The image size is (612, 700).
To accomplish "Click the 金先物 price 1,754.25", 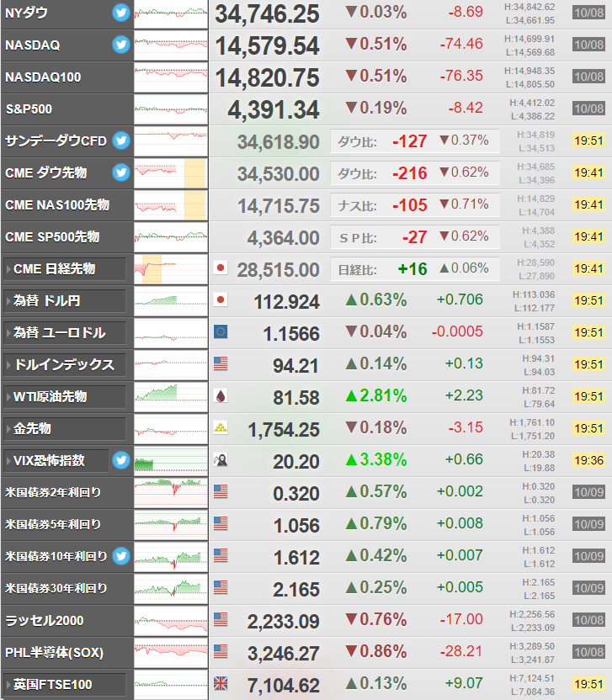I will click(x=284, y=430).
